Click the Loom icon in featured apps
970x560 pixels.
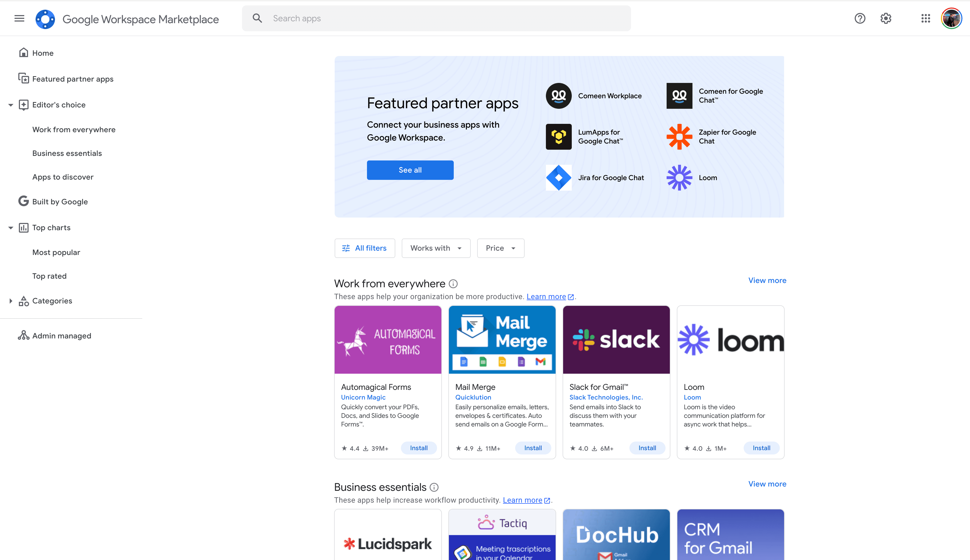click(679, 177)
